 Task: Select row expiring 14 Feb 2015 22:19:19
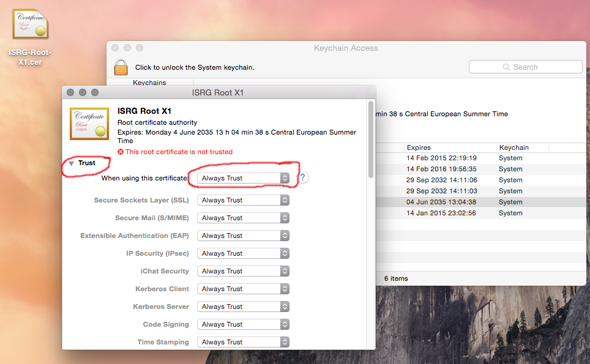[481, 158]
